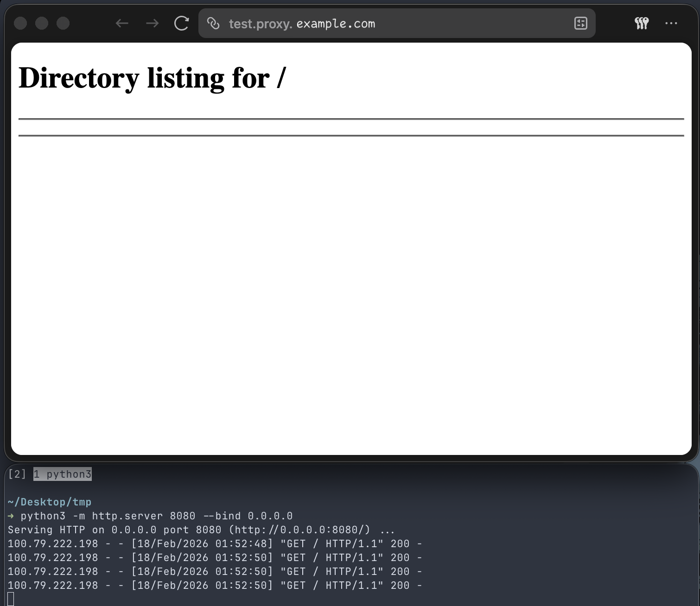Open the site controls icon in address bar
The width and height of the screenshot is (700, 606).
click(580, 23)
